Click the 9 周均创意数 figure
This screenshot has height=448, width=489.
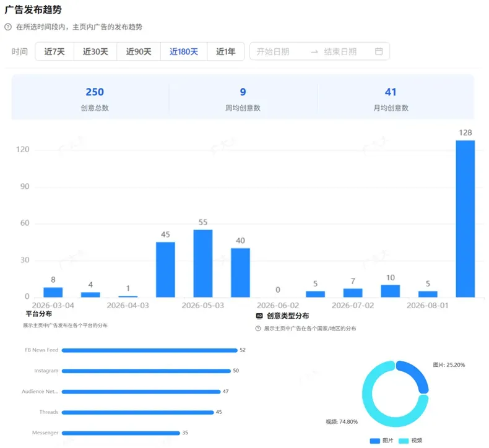[x=243, y=92]
